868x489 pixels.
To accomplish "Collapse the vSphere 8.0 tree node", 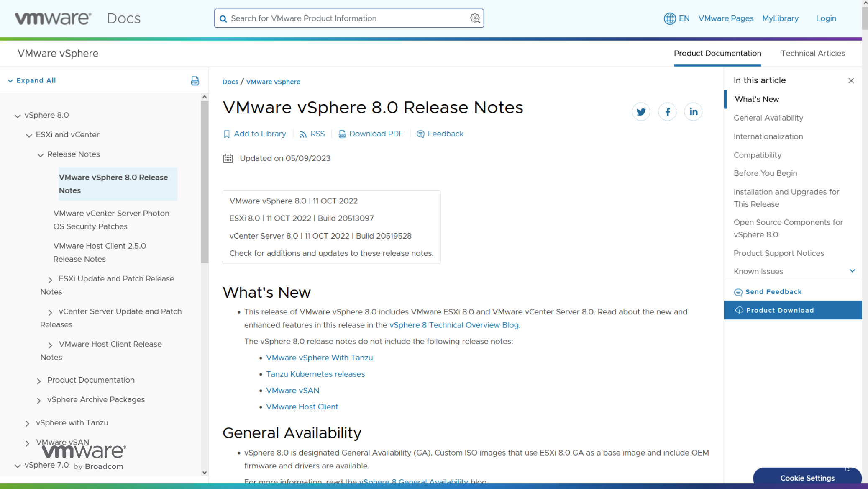I will click(x=18, y=116).
